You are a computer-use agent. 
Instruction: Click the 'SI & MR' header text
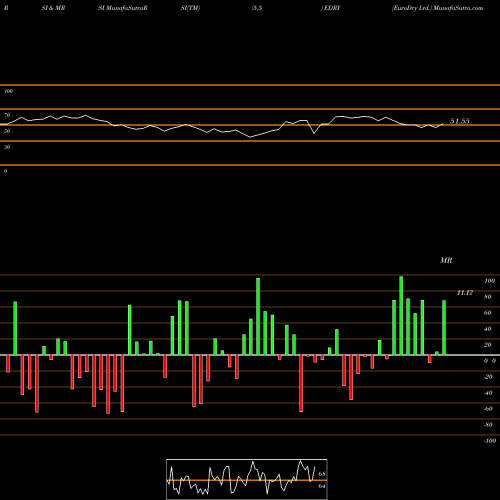(53, 8)
